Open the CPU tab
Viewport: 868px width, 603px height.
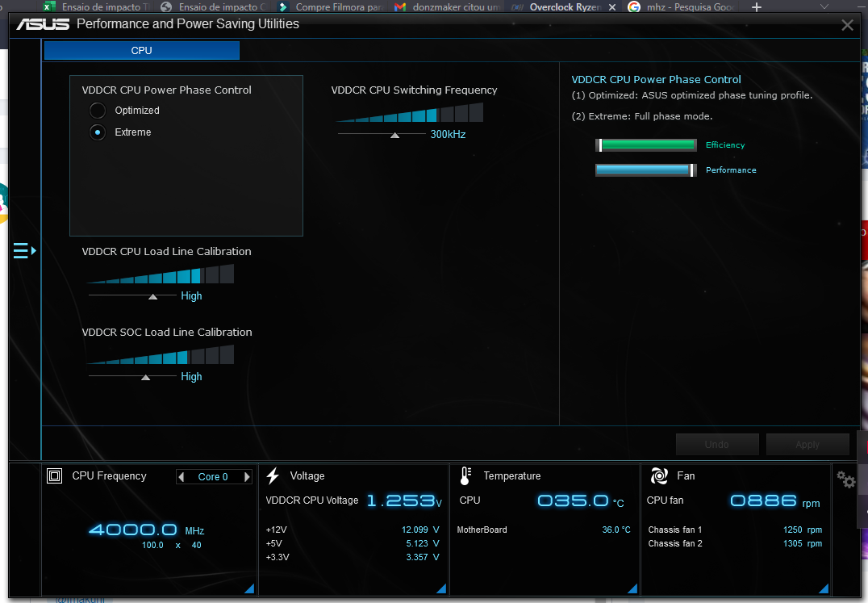(142, 50)
